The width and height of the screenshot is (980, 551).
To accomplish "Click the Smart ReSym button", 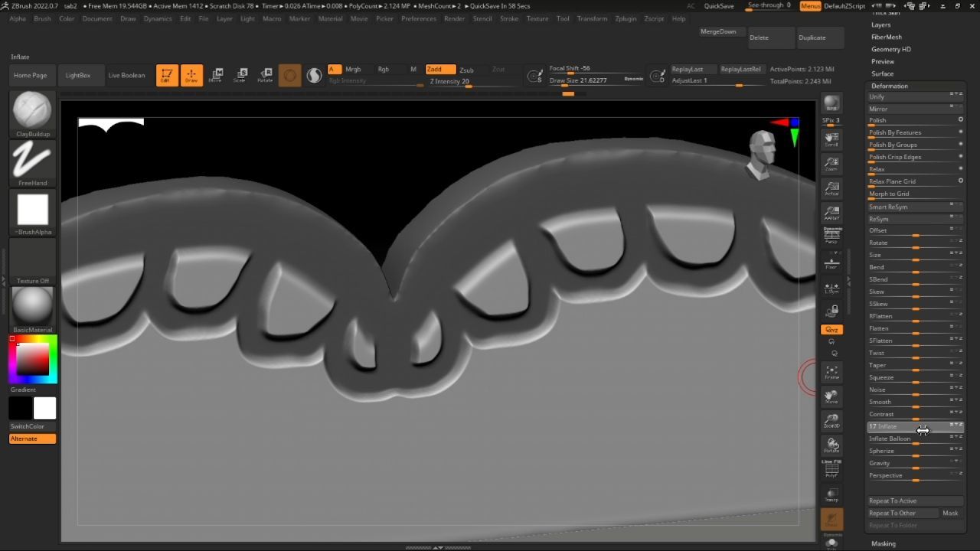I will [915, 207].
